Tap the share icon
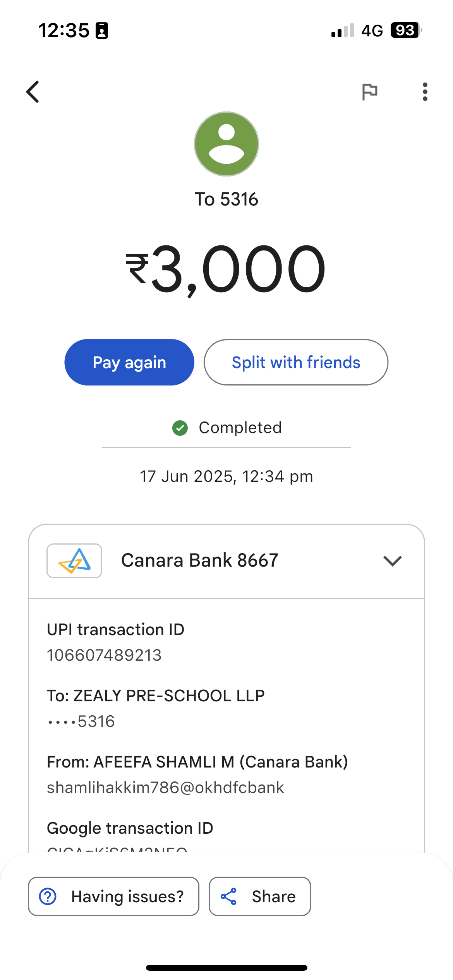This screenshot has height=980, width=453. click(229, 896)
